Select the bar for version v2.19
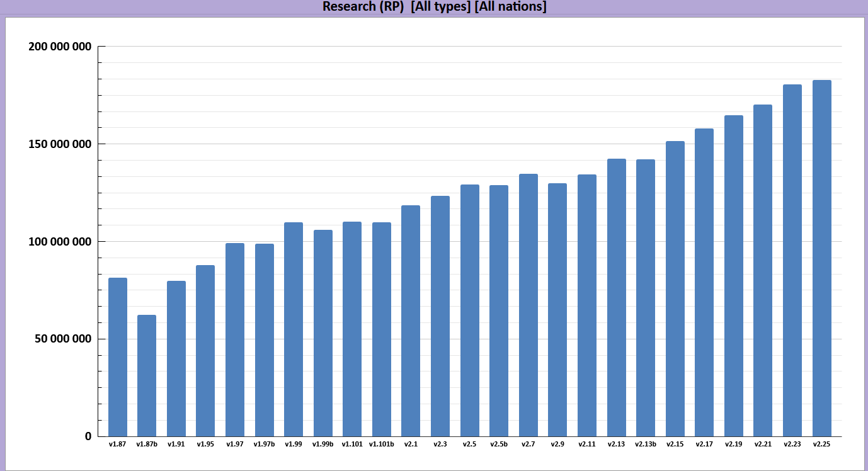Screen dimensions: 868x471 tap(734, 276)
